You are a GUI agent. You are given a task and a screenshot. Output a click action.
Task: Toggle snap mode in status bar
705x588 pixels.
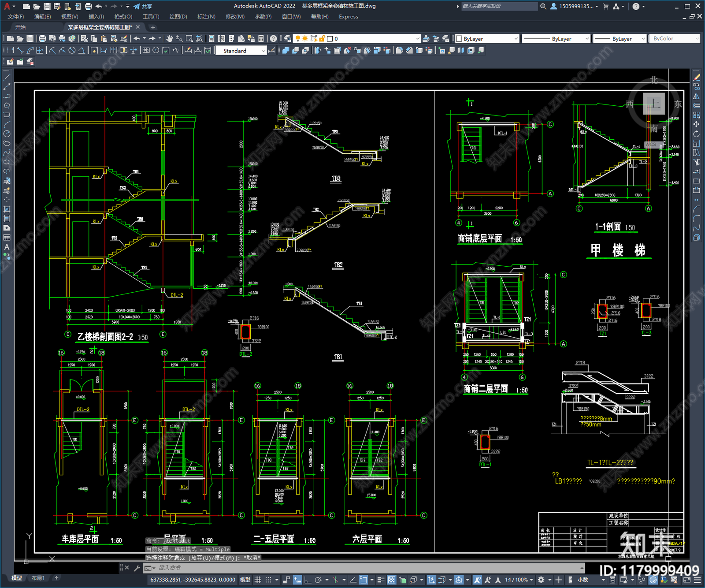(x=268, y=580)
